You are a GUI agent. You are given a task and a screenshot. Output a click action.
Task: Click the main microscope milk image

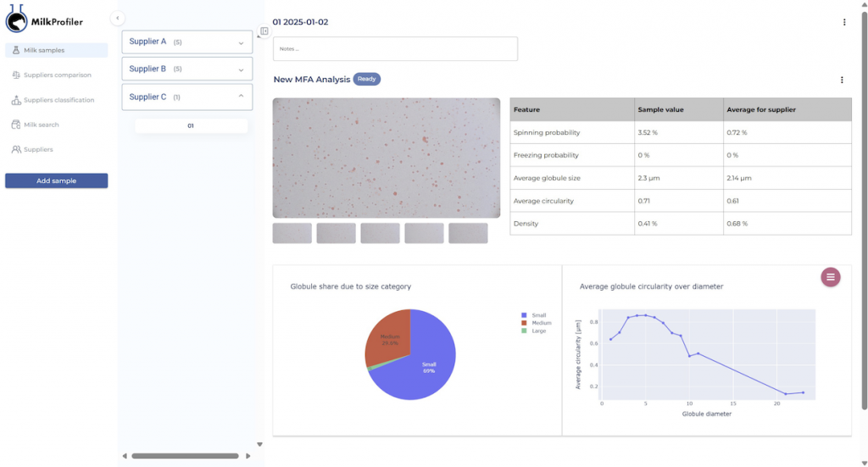pyautogui.click(x=387, y=158)
